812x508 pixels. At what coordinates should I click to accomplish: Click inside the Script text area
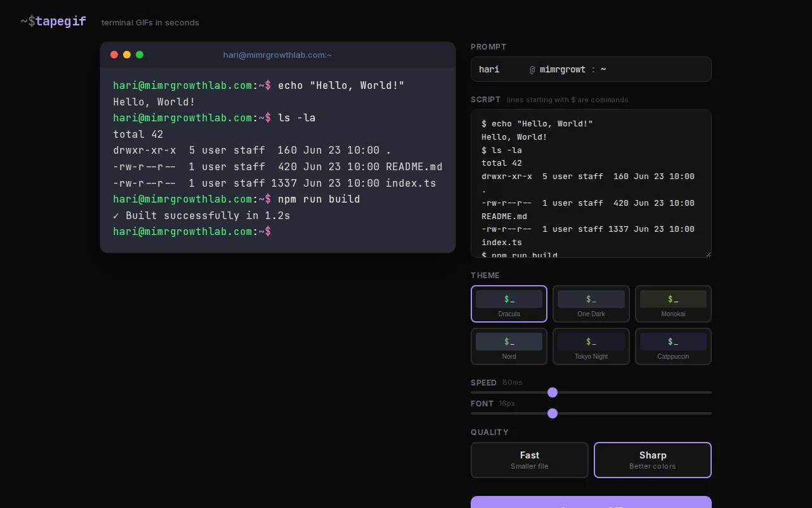pos(591,184)
